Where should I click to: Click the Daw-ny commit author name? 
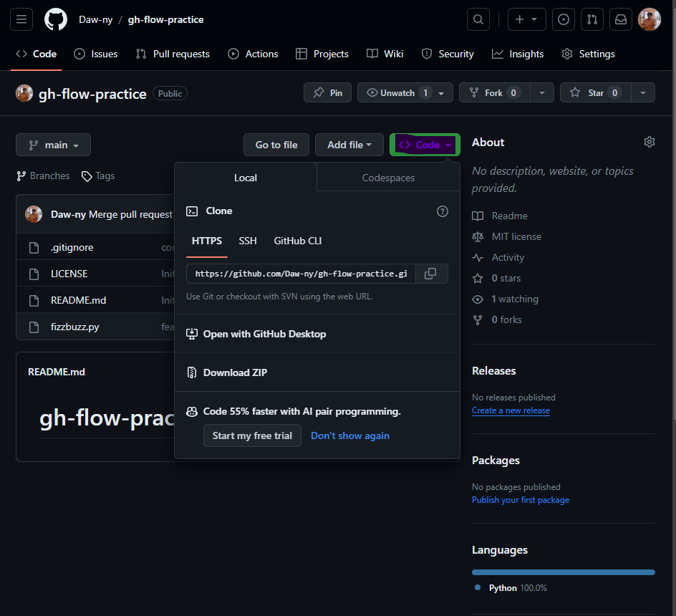(68, 214)
